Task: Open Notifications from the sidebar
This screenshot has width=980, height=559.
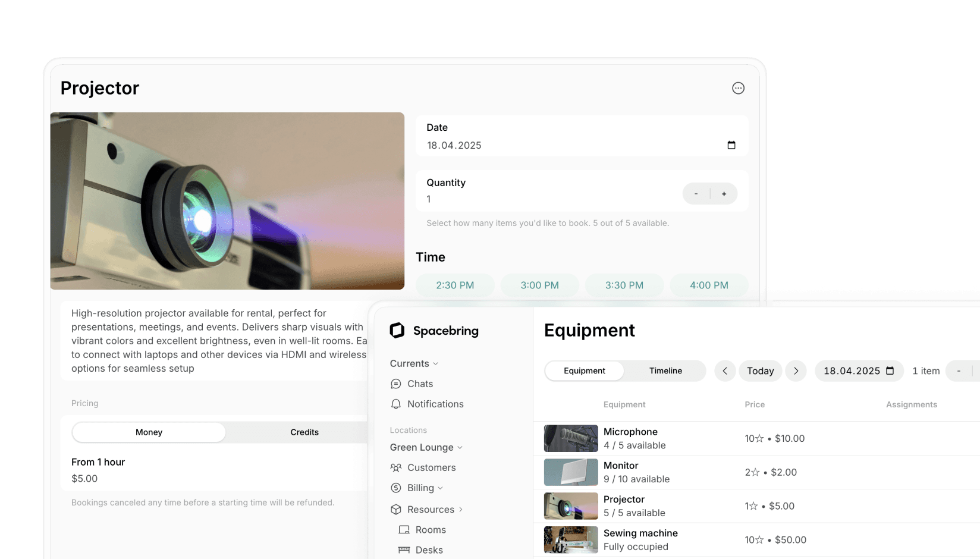Action: [x=435, y=404]
